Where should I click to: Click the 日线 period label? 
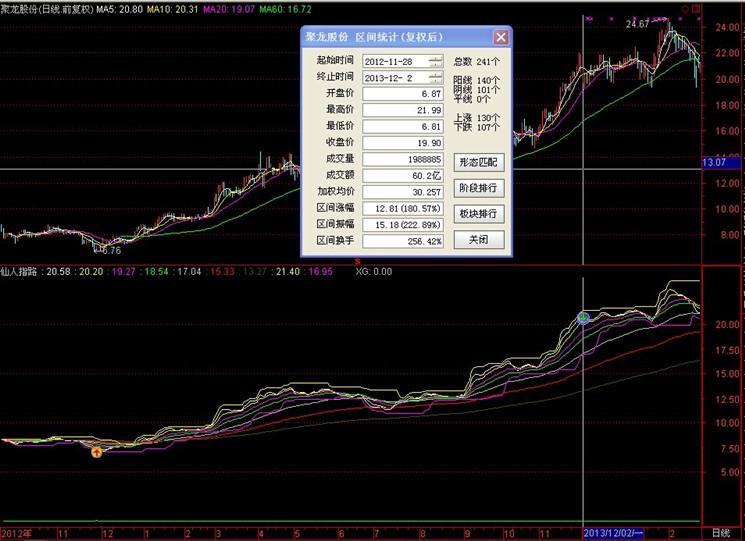coord(721,533)
